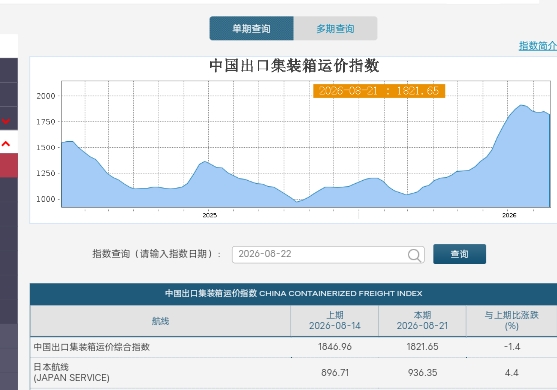The width and height of the screenshot is (557, 390).
Task: Click the 1500 y-axis label
Action: pyautogui.click(x=46, y=147)
